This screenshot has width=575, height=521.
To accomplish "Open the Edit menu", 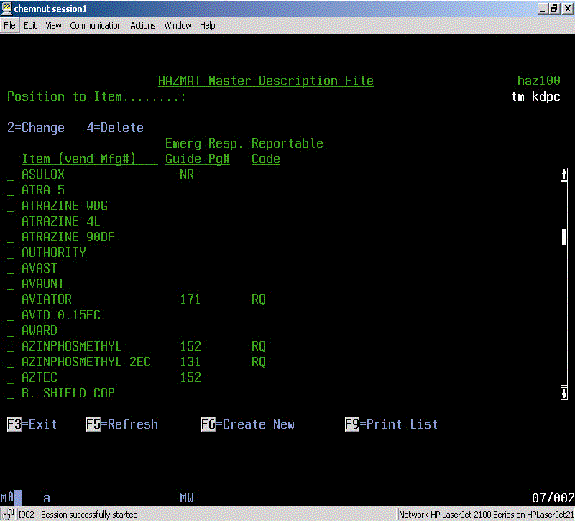I will [x=30, y=26].
